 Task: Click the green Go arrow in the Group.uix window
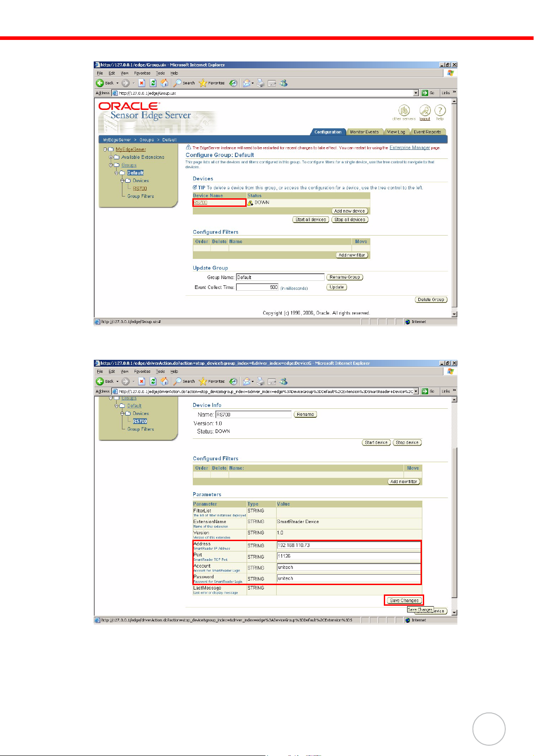pos(425,93)
